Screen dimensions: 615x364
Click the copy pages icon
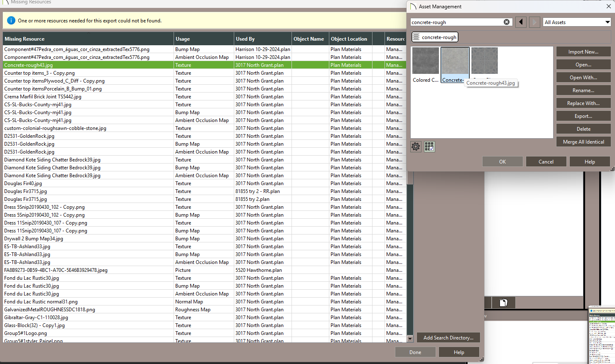(x=503, y=303)
